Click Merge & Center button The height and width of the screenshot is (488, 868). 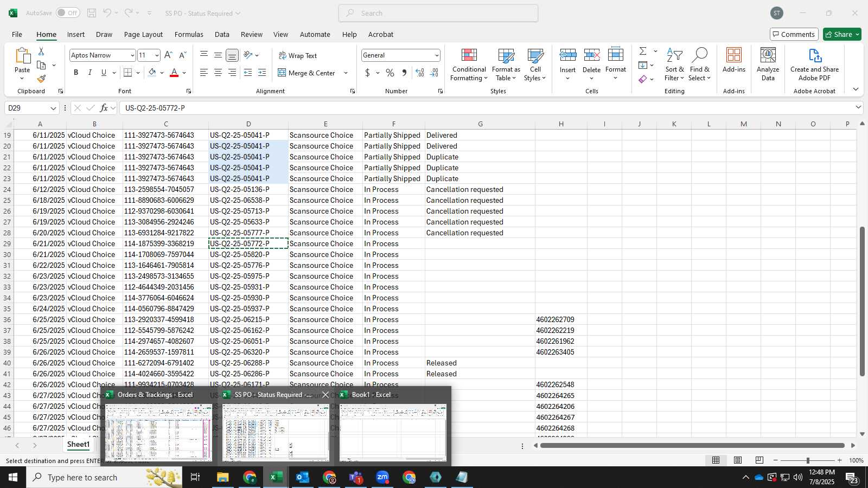pyautogui.click(x=307, y=73)
